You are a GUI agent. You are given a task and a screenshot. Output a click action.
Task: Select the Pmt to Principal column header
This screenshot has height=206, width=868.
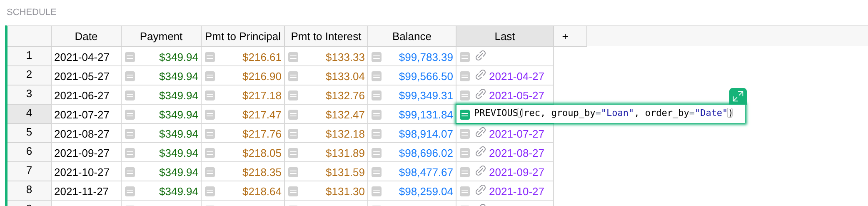(x=243, y=37)
